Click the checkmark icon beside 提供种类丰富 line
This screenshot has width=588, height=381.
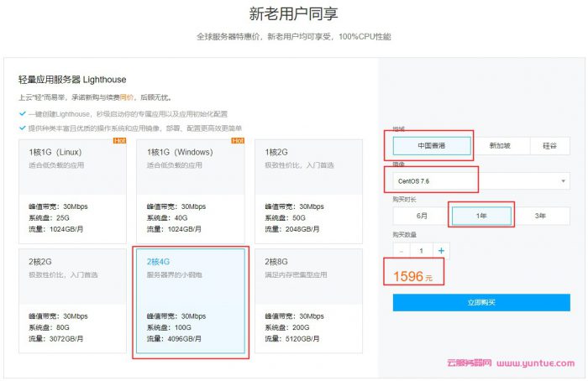22,128
